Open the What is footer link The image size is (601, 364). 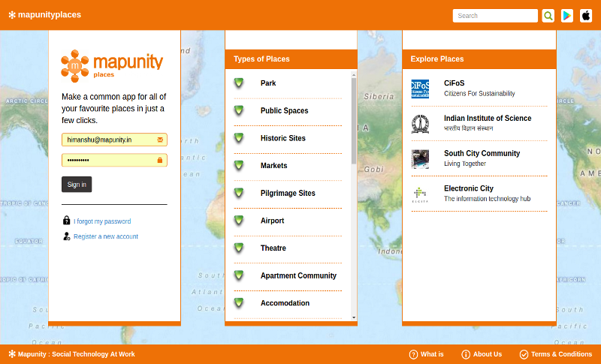432,354
